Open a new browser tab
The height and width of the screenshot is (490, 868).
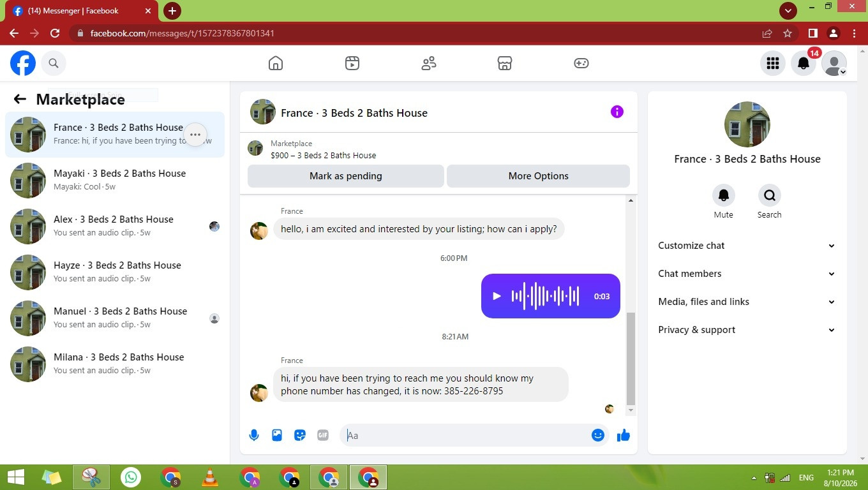[x=172, y=11]
